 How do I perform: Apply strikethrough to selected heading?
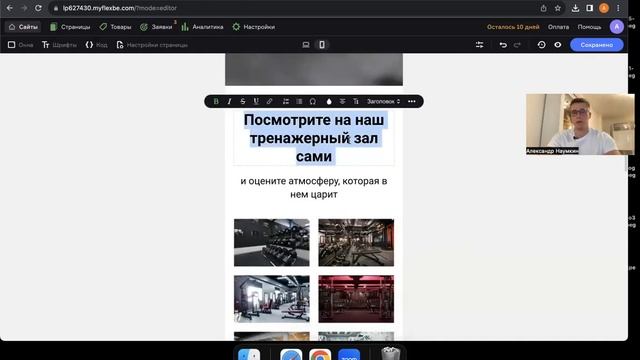pyautogui.click(x=242, y=101)
